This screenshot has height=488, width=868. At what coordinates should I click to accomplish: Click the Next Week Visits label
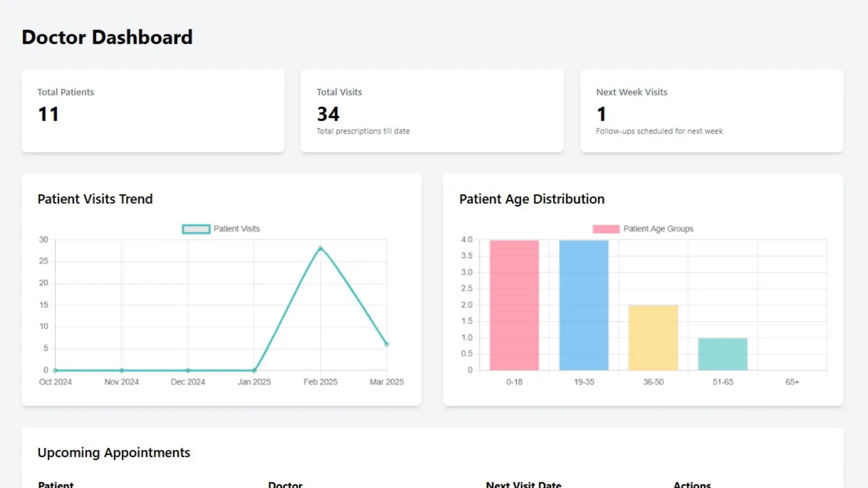pos(632,92)
